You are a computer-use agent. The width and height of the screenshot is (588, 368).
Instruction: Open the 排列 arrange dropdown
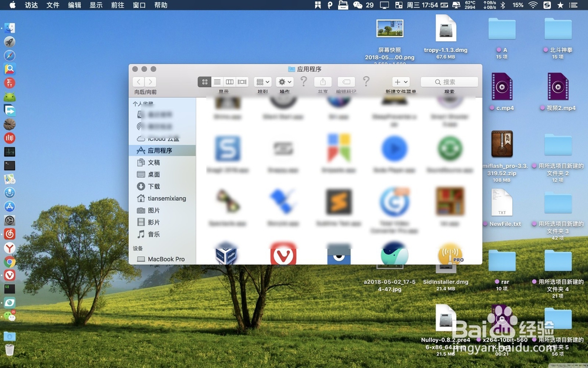(262, 82)
